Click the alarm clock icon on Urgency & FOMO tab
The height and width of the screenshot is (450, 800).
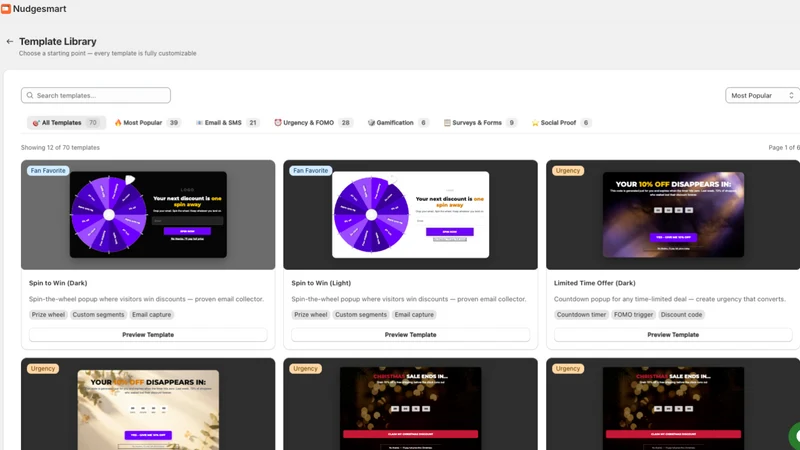tap(278, 122)
